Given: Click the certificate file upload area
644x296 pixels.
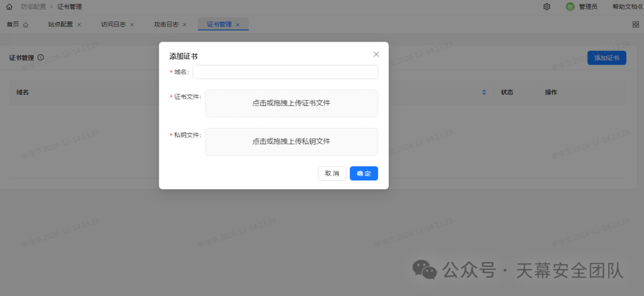Looking at the screenshot, I should 291,103.
